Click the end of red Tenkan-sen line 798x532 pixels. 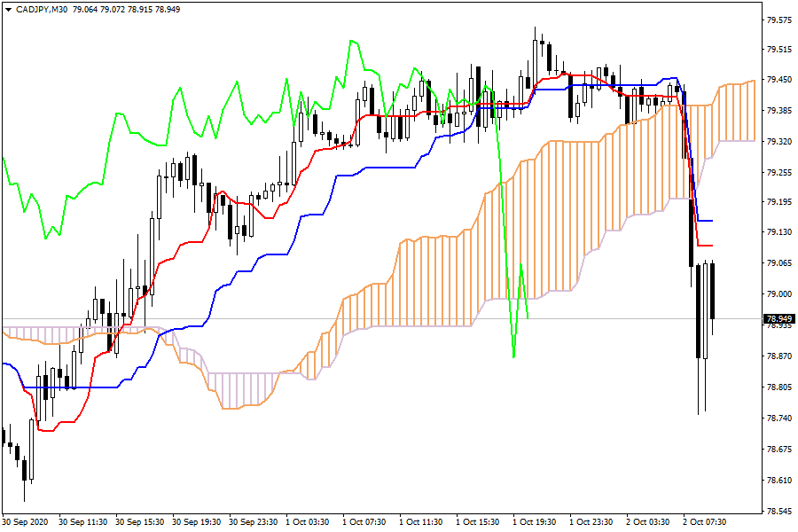tap(711, 246)
